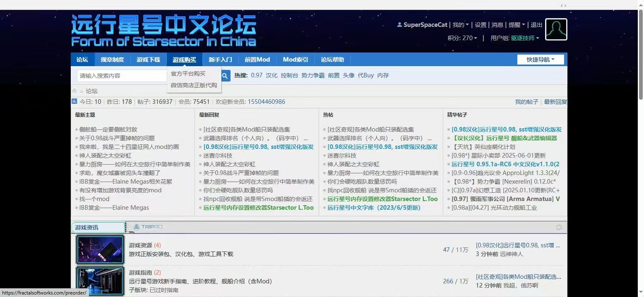The height and width of the screenshot is (297, 644).
Task: Open the 游戏资源 board thumbnail image
Action: coord(100,249)
